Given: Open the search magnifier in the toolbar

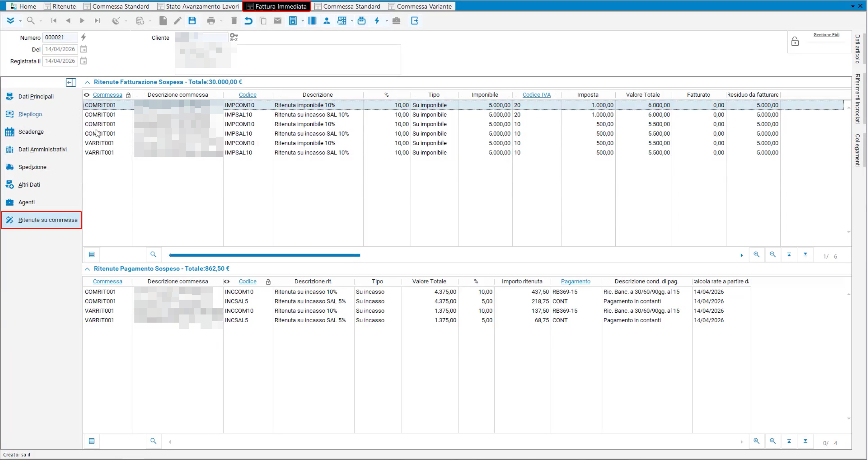Looking at the screenshot, I should tap(31, 21).
